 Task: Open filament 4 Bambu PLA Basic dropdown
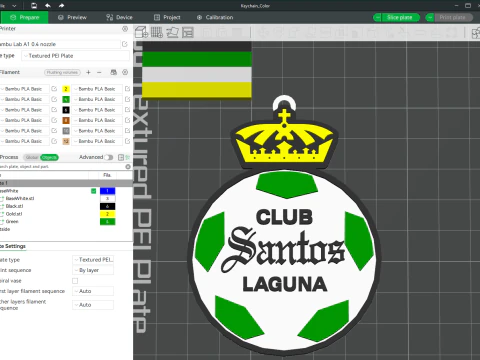[97, 99]
